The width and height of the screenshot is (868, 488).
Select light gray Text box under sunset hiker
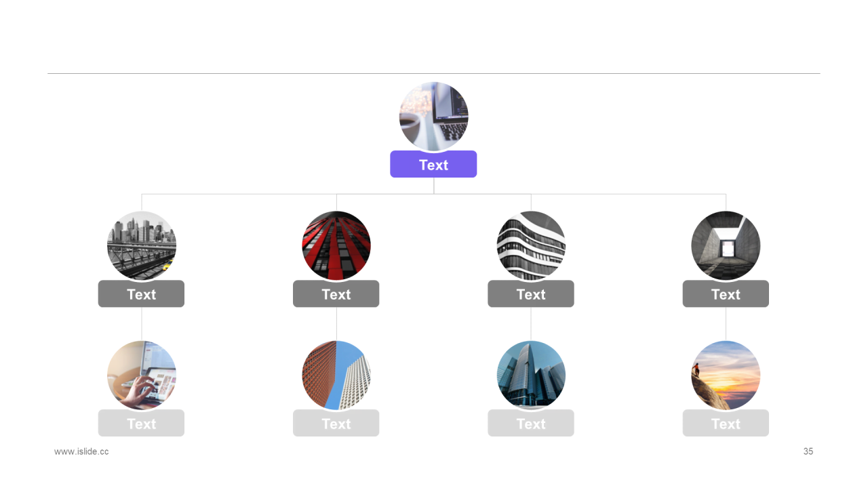click(726, 423)
